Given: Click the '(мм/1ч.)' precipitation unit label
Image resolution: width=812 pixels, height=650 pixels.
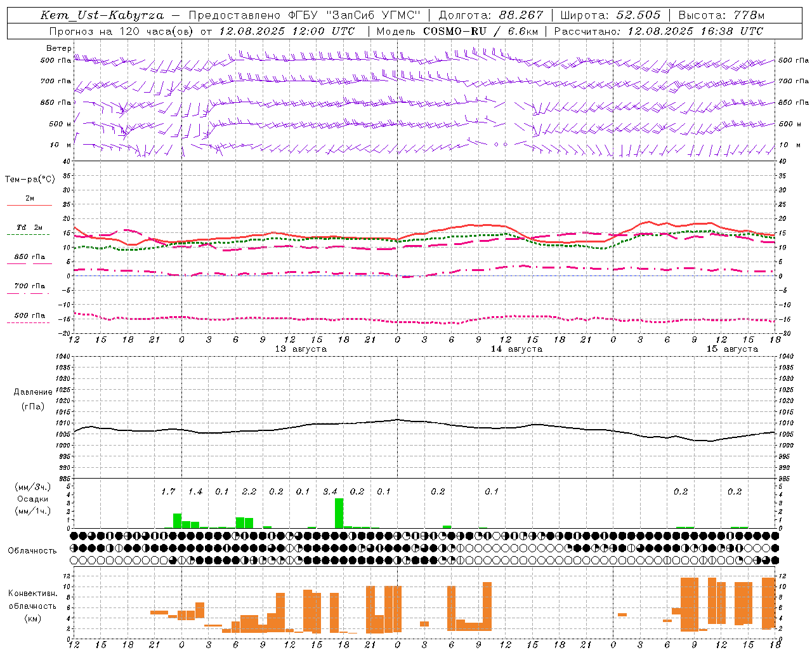Looking at the screenshot, I should point(33,511).
